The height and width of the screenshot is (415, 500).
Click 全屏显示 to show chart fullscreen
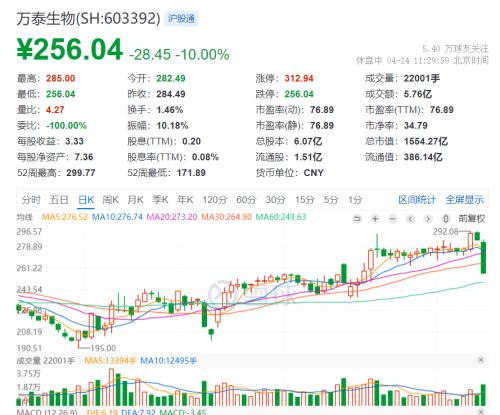[465, 200]
